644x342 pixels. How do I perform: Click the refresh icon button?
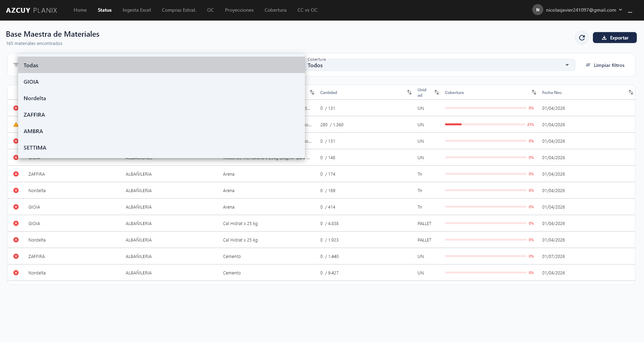(x=582, y=38)
